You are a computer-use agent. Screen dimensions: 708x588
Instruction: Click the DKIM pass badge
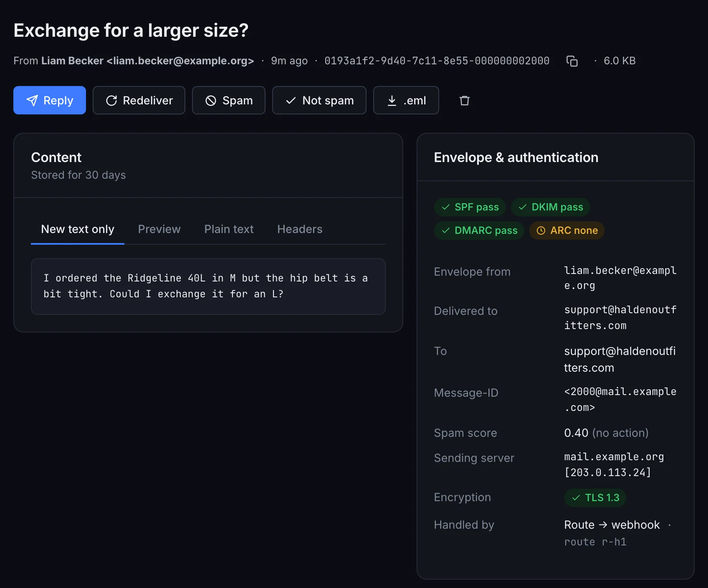point(551,207)
